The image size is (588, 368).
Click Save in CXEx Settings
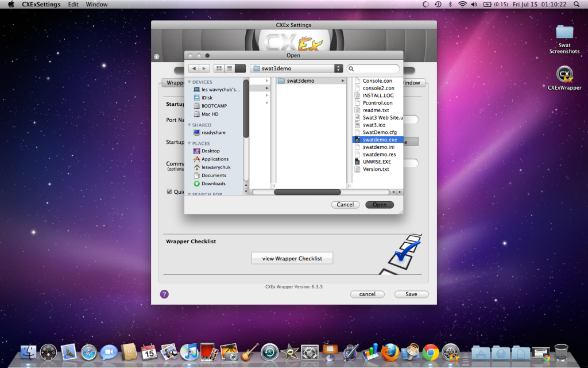coord(411,294)
